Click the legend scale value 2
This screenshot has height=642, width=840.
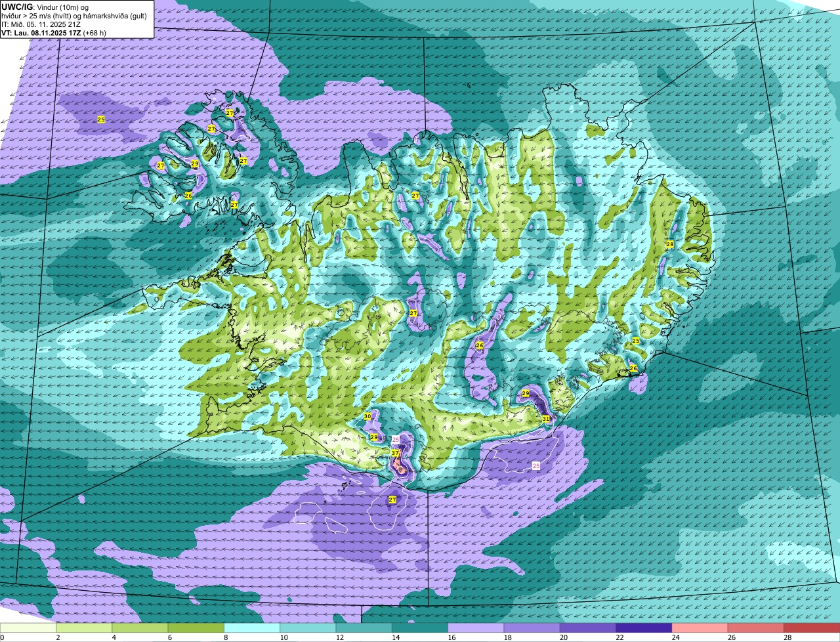tap(58, 637)
